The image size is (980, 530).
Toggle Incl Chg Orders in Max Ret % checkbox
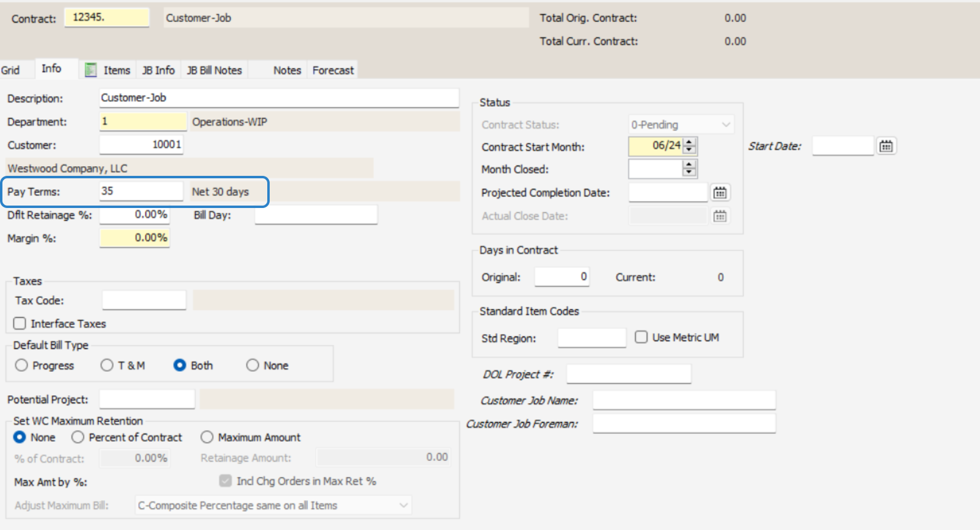tap(225, 481)
